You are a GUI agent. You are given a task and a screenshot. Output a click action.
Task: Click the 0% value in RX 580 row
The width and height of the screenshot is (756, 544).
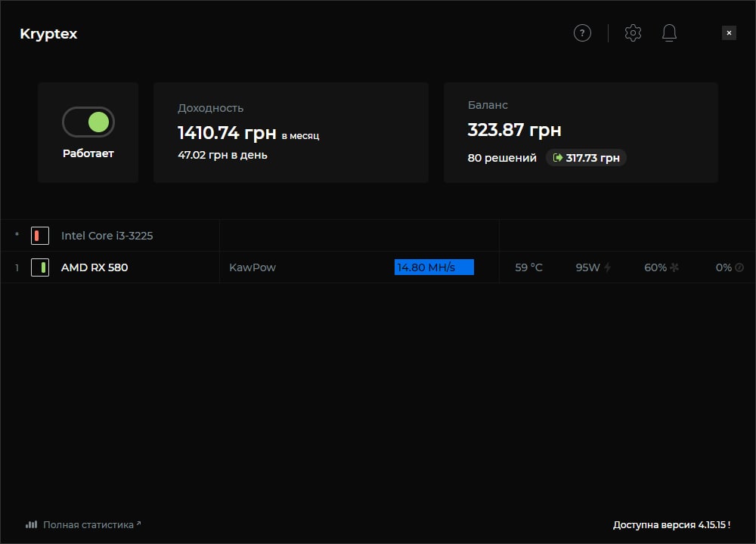click(723, 267)
